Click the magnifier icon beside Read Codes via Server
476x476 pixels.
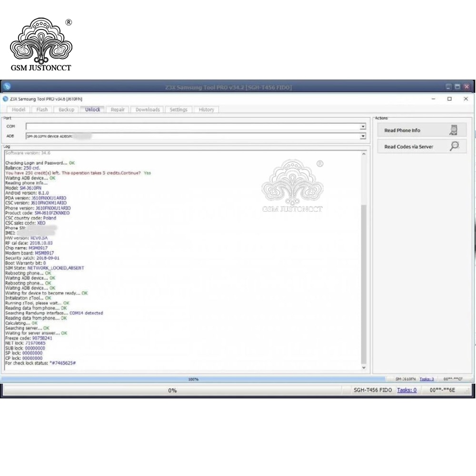(x=454, y=146)
